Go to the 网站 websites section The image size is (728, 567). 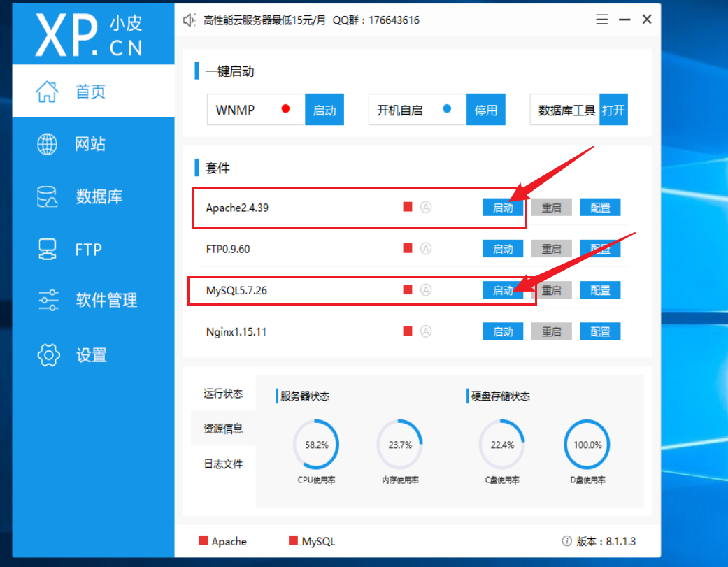click(x=93, y=144)
